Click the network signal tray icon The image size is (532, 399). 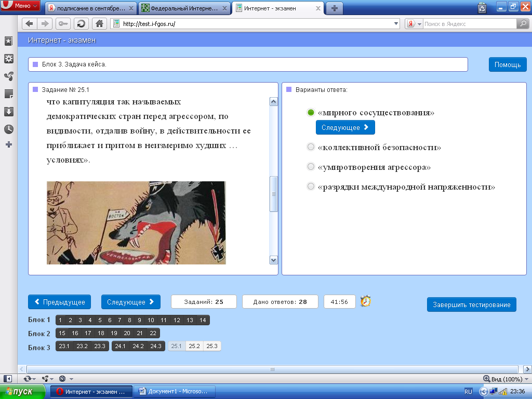[502, 392]
